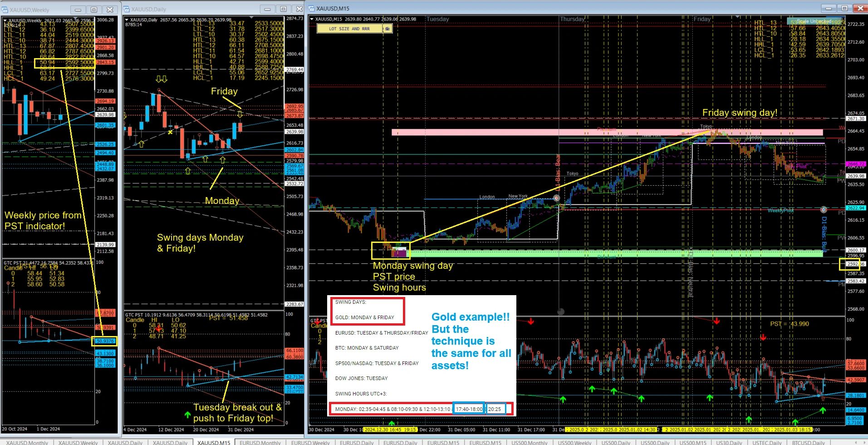Select the circle marker on the WeeklyPivot line
868x445 pixels.
(x=824, y=210)
